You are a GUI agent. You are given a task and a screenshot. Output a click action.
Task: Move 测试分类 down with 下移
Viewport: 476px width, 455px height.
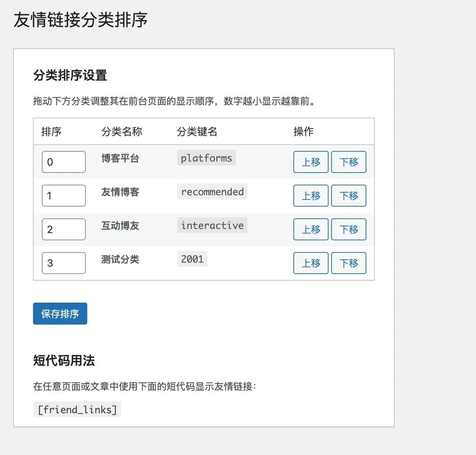[348, 263]
